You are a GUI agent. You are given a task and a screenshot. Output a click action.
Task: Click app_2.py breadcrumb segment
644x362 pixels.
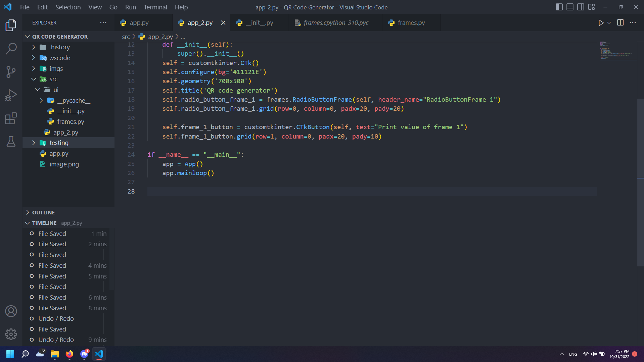pyautogui.click(x=160, y=37)
